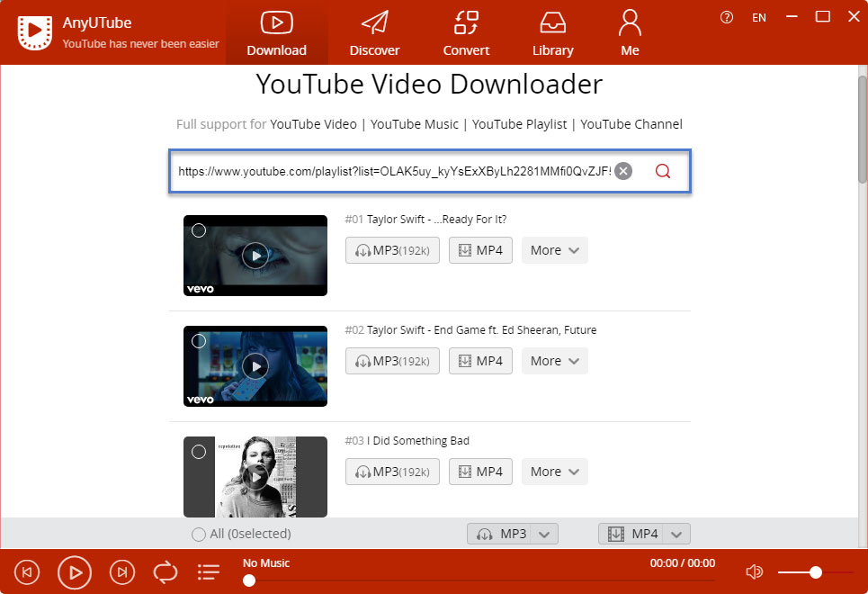Play preview of I Did Something Bad

click(255, 477)
